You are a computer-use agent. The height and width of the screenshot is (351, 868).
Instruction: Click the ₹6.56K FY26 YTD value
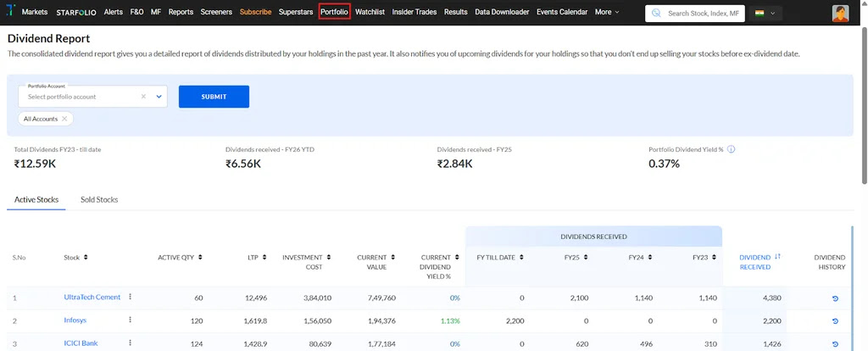[x=243, y=164]
